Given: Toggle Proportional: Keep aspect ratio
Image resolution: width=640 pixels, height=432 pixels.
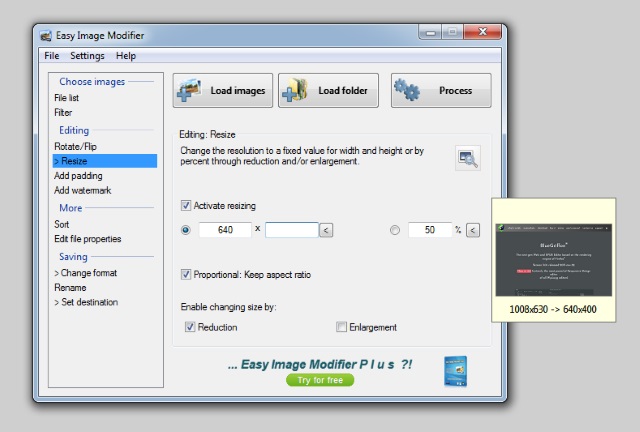Looking at the screenshot, I should click(187, 274).
